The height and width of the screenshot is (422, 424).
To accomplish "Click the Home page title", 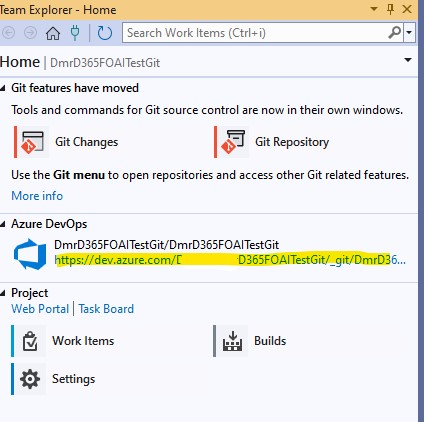I will [20, 62].
